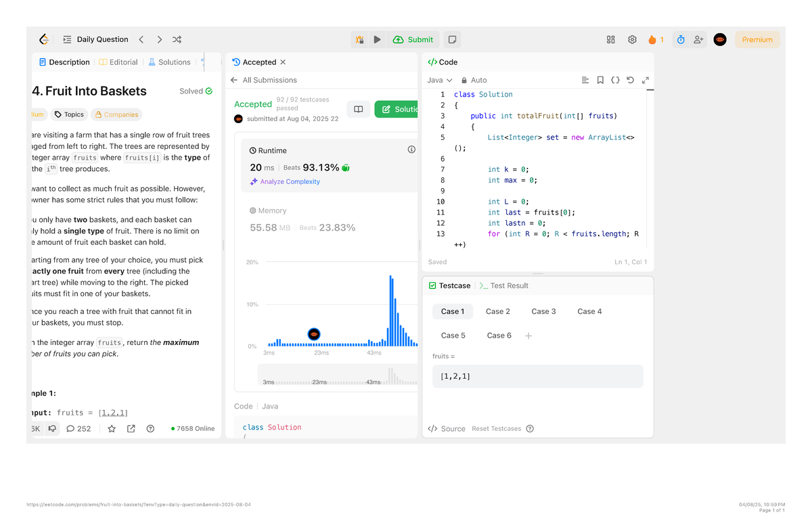Click the help icon beside Reset Testcases
Screen dimensions: 812x525
pyautogui.click(x=530, y=429)
